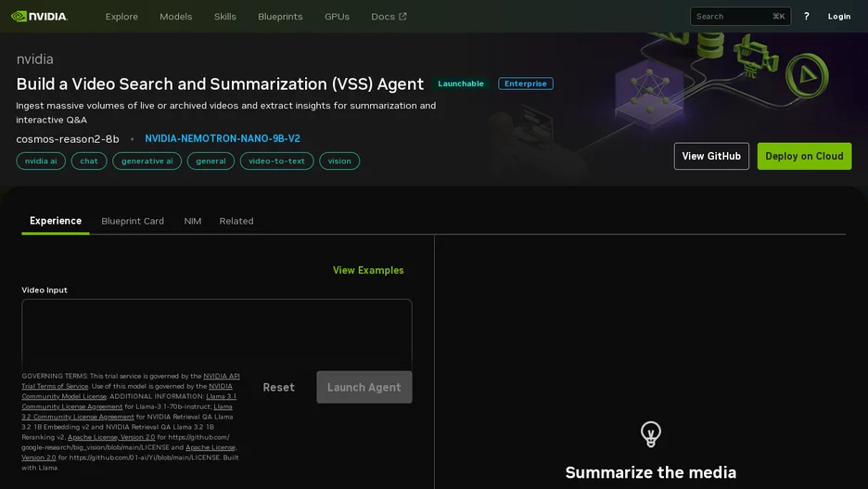Switch to the Blueprint Card tab
The width and height of the screenshot is (868, 489).
pos(133,221)
